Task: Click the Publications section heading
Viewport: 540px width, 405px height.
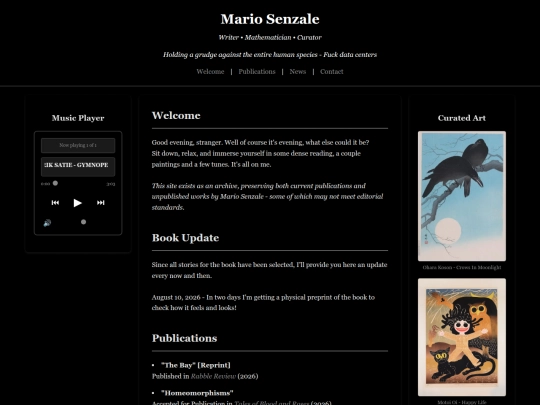Action: pos(184,338)
